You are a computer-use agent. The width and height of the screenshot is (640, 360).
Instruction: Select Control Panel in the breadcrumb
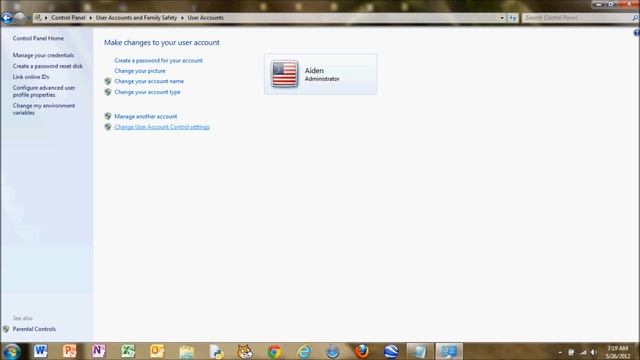click(x=68, y=18)
